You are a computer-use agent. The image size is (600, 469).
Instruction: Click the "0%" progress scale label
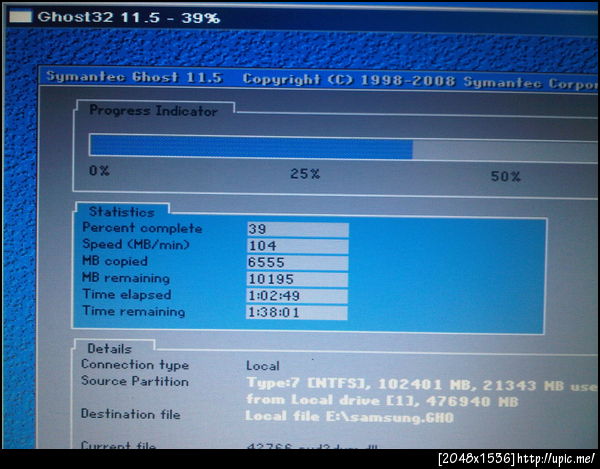[x=99, y=170]
